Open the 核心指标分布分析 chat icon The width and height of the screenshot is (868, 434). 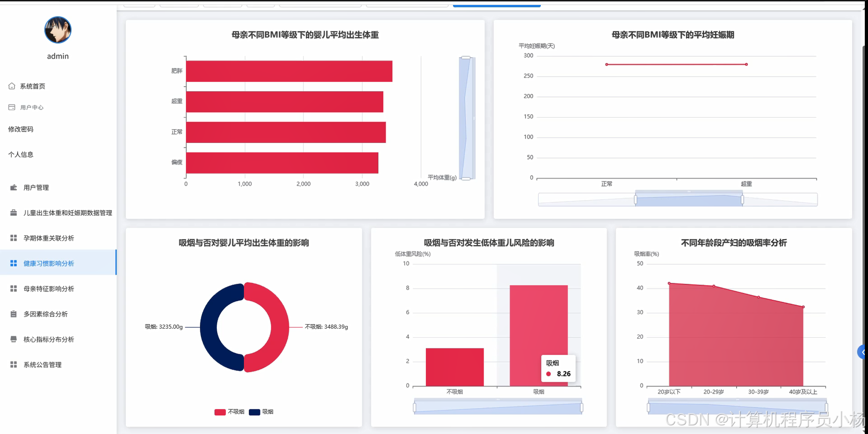pyautogui.click(x=13, y=339)
